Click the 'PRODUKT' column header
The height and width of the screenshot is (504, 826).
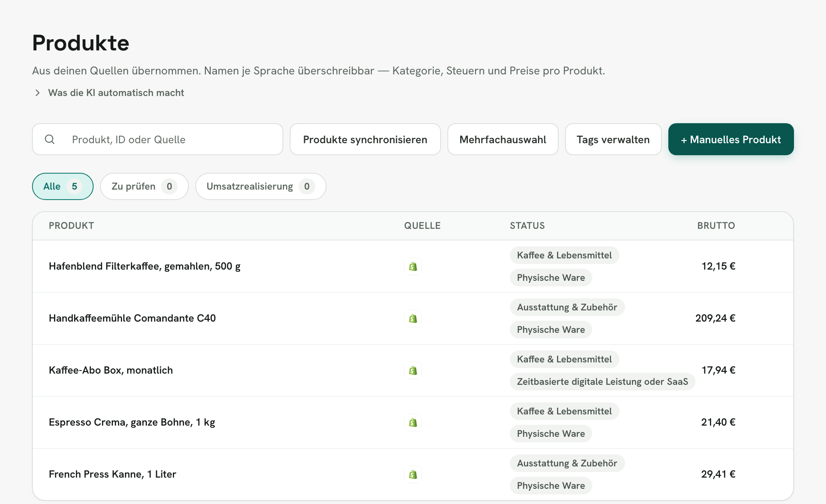coord(72,226)
